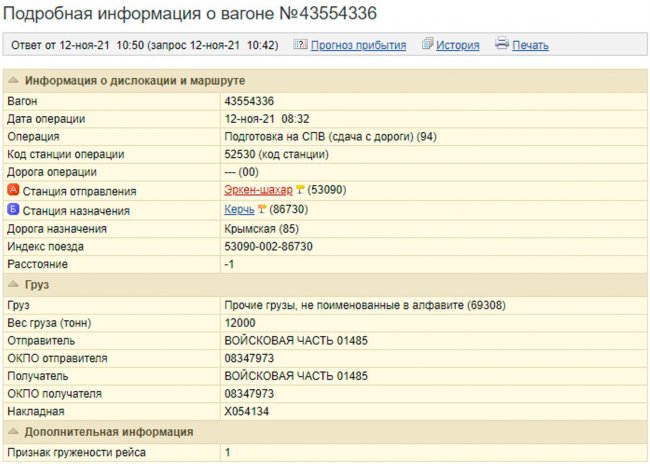Click the yellow marker icon beside Керчь

pos(262,210)
